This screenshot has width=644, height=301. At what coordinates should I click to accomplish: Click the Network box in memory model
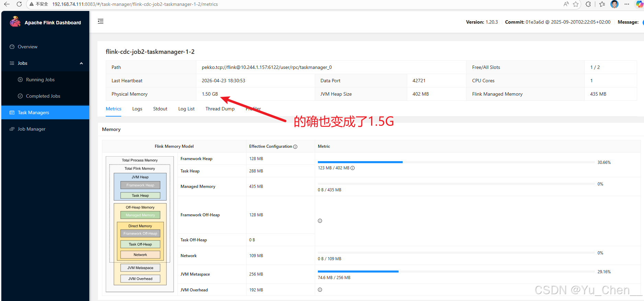140,255
